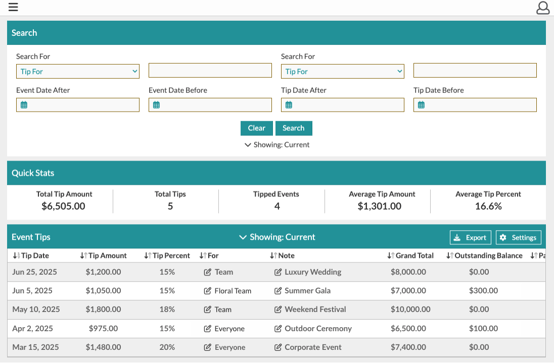
Task: Edit For icon on Mar 15, 2025 row
Action: coord(207,347)
